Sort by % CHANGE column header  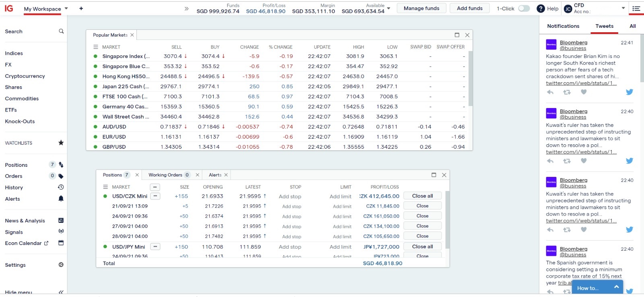pyautogui.click(x=281, y=47)
